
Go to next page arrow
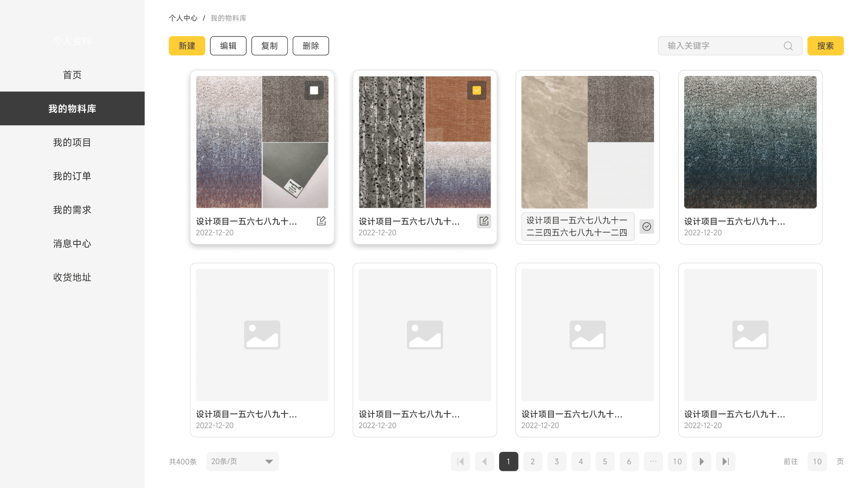pyautogui.click(x=701, y=461)
